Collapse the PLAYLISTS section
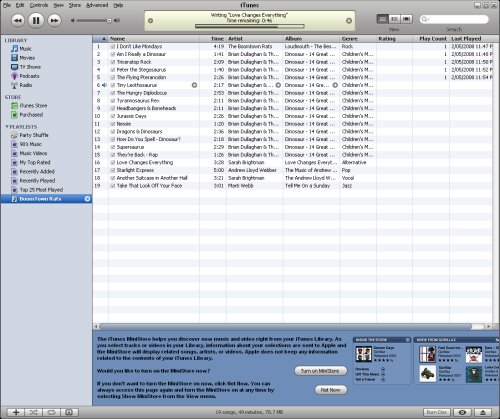 pos(7,127)
